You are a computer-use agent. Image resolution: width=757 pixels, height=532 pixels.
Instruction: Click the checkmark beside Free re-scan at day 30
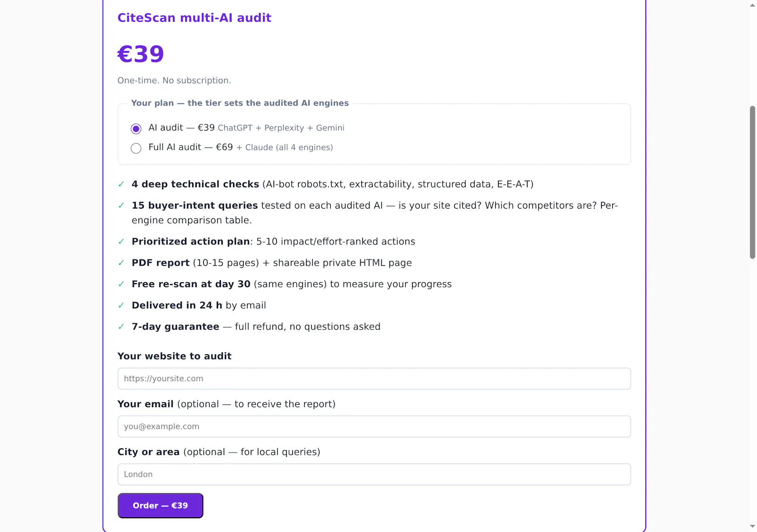pos(121,284)
